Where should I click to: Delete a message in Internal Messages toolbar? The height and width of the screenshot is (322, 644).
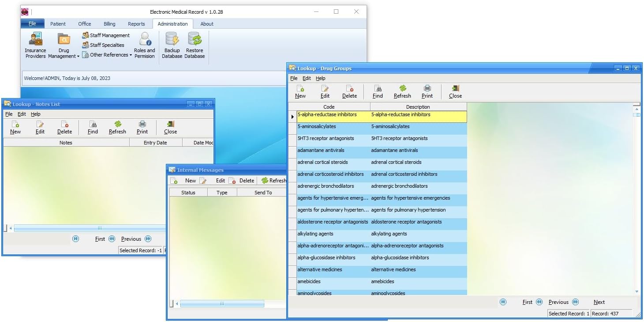point(242,180)
